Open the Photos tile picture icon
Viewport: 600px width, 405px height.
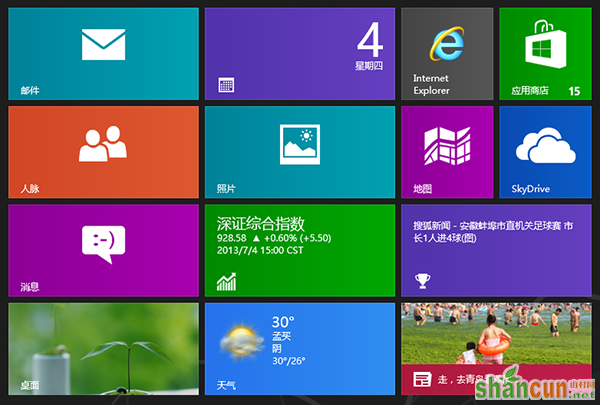300,144
